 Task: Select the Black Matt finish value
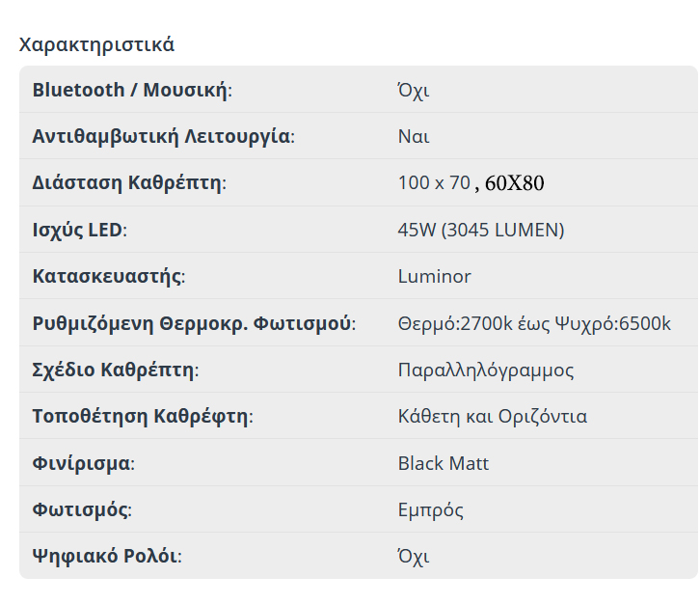pyautogui.click(x=444, y=463)
